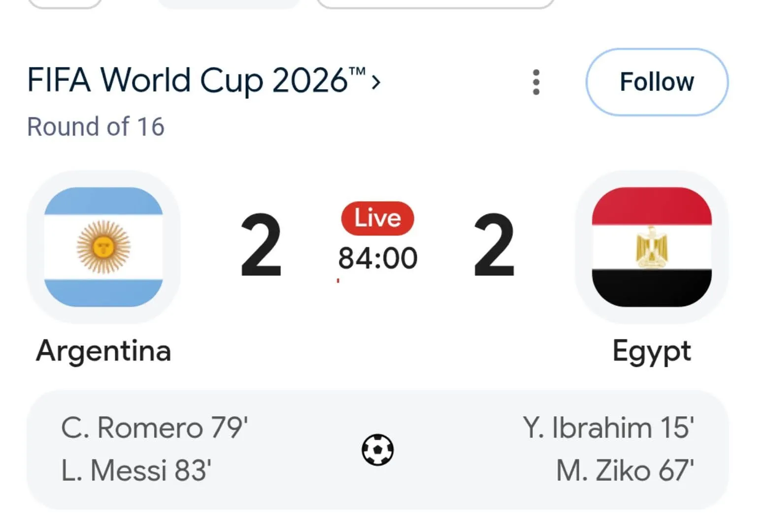Expand the chevron next to World Cup title
The height and width of the screenshot is (532, 762).
tap(376, 82)
